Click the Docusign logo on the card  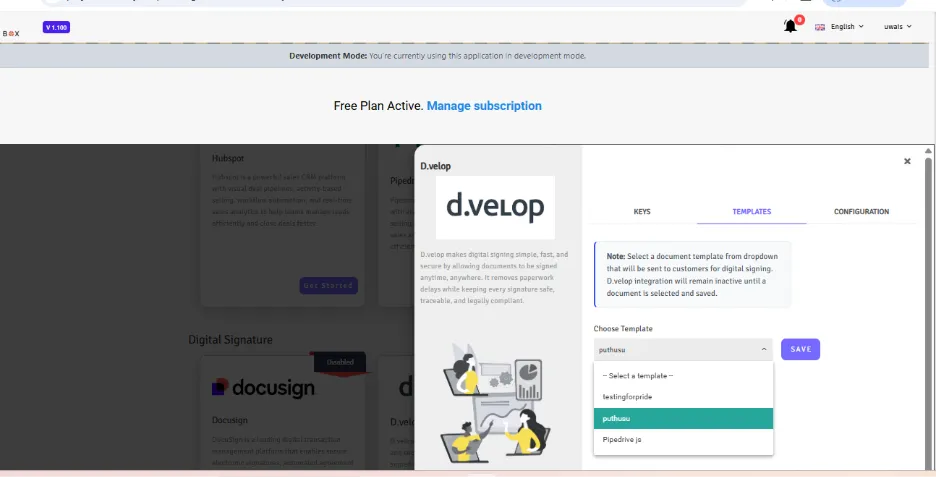pyautogui.click(x=263, y=387)
